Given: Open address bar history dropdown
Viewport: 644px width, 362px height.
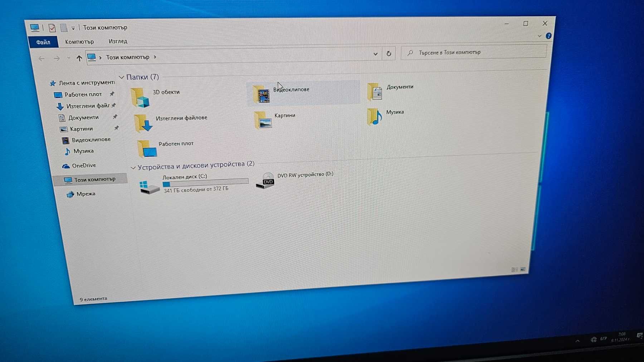Looking at the screenshot, I should coord(375,54).
